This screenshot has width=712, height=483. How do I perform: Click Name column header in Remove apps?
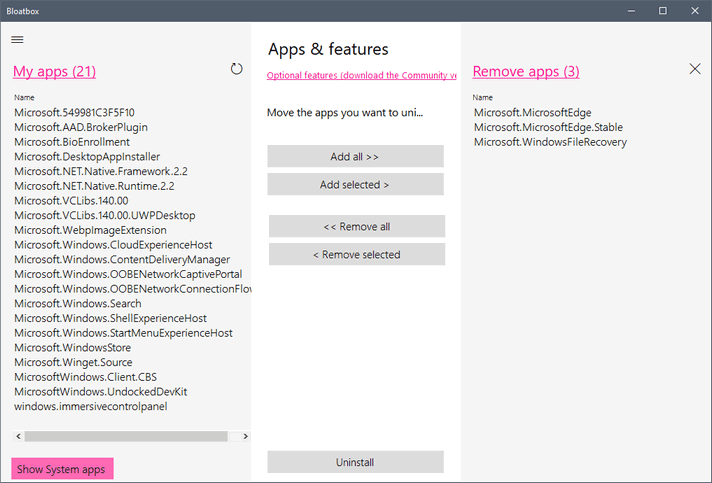click(482, 97)
